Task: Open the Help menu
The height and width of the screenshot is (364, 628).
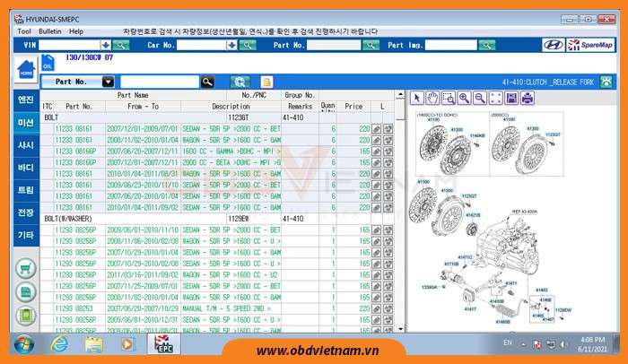Action: (76, 31)
